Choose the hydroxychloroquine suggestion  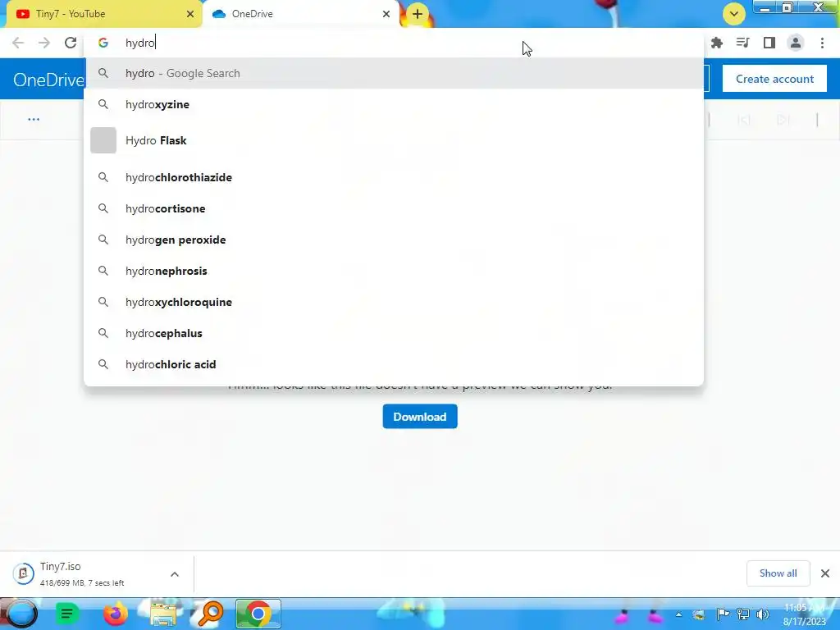(394, 302)
